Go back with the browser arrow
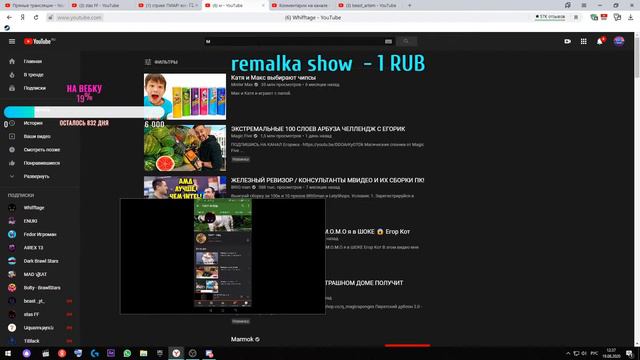 click(9, 18)
